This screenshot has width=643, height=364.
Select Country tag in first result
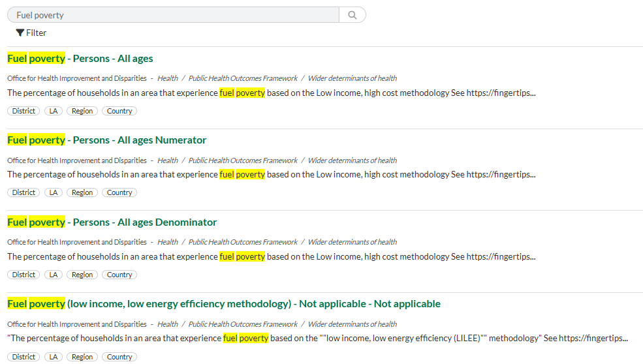(x=119, y=111)
